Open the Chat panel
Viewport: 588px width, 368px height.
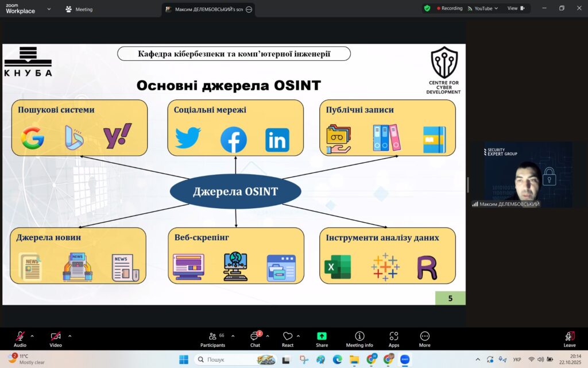click(x=255, y=337)
